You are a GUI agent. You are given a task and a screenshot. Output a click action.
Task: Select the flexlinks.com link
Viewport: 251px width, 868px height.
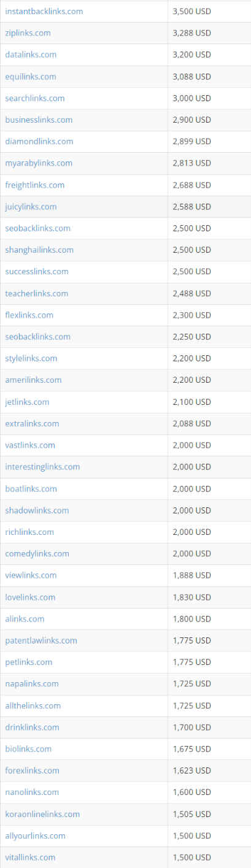(29, 315)
